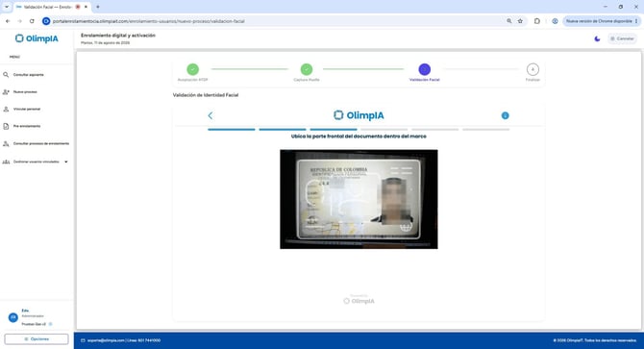Click the small icon next to Pruebas profile
Viewport: 644px width, 349px height.
(51, 324)
